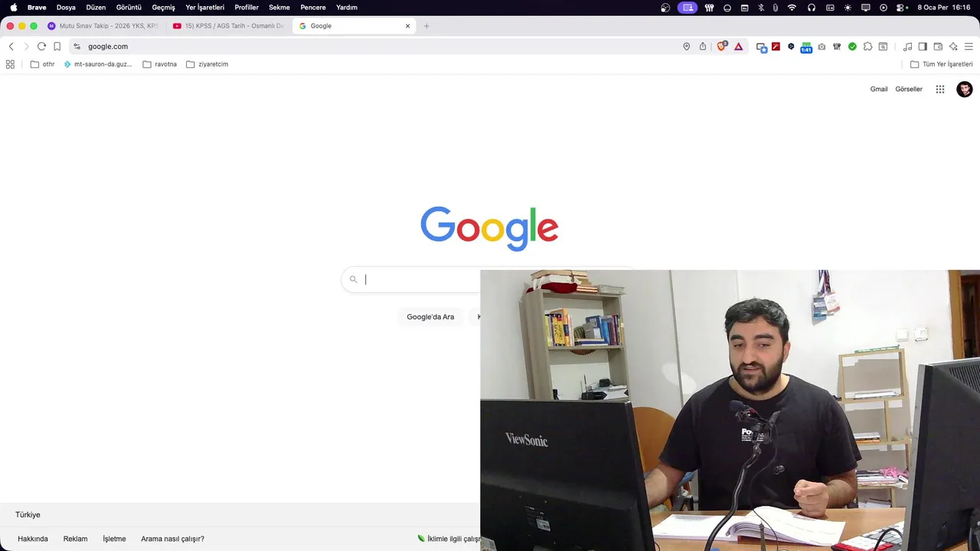The width and height of the screenshot is (980, 551).
Task: Open the Pencere menu
Action: [x=313, y=8]
